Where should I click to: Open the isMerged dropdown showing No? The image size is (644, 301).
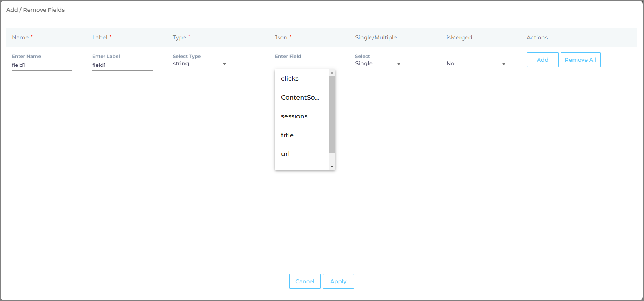(503, 64)
